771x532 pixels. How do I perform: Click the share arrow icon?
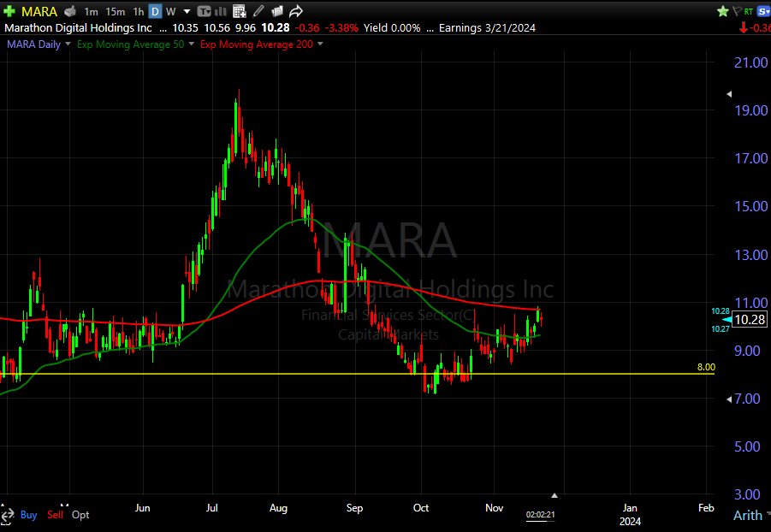pyautogui.click(x=295, y=11)
